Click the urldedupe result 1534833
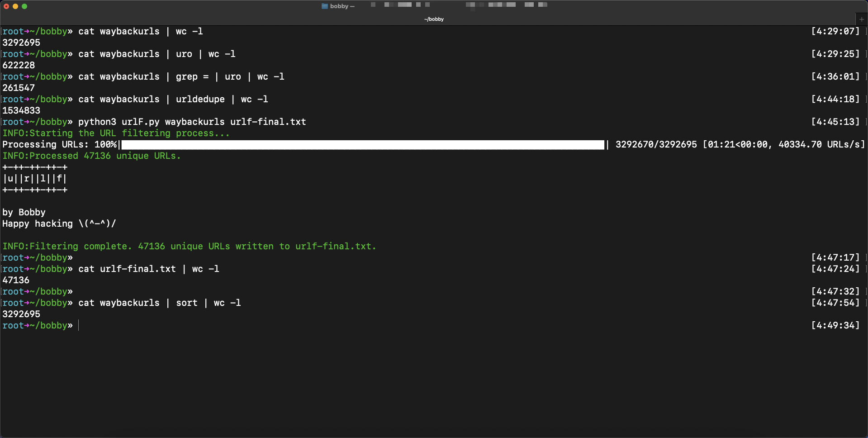The height and width of the screenshot is (438, 868). [21, 110]
